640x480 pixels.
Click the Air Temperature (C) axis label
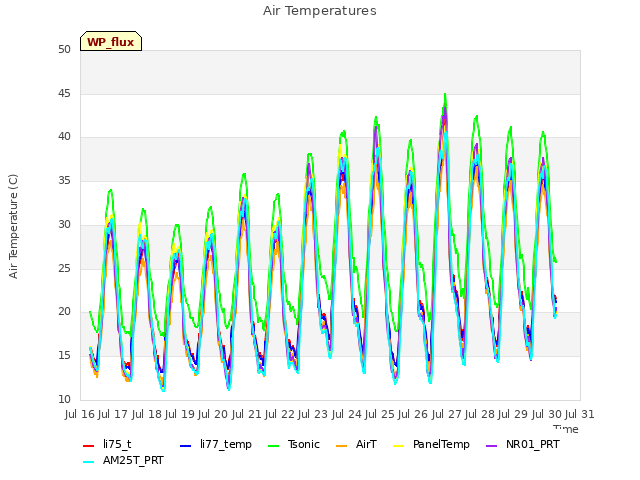(x=13, y=227)
